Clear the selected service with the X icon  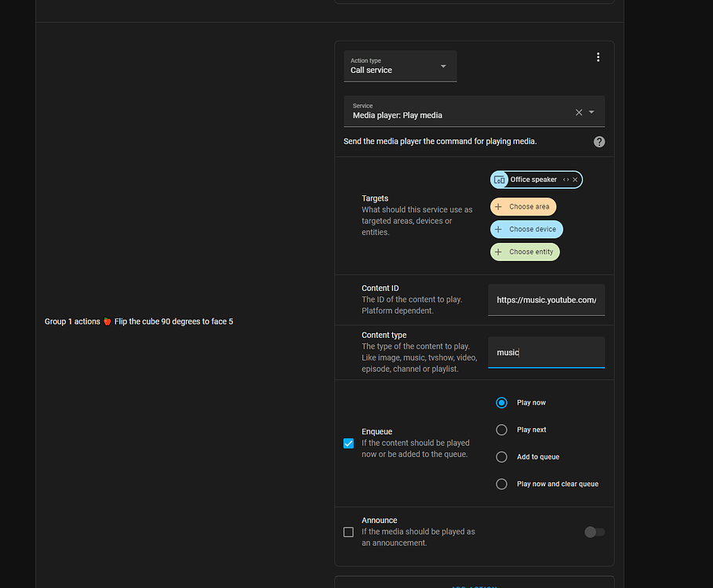tap(578, 111)
